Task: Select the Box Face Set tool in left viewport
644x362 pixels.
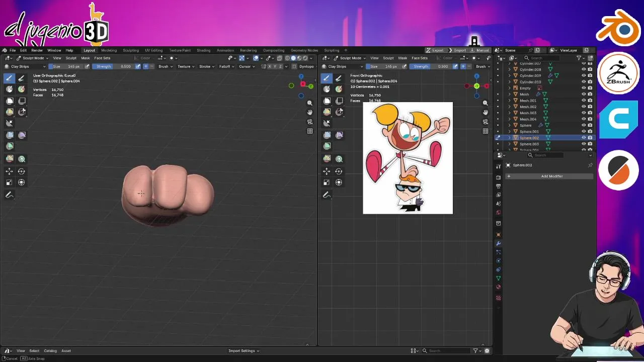Action: pos(10,112)
